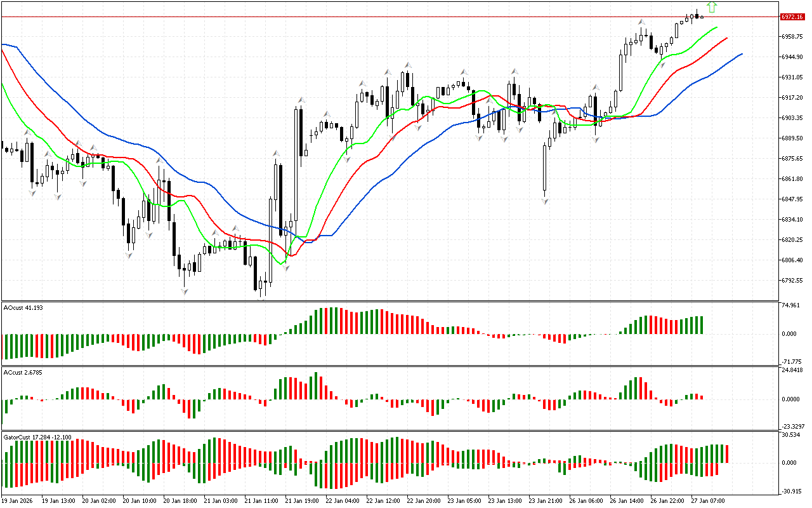
Task: Click the 6958.75 price scale value
Action: pos(792,37)
